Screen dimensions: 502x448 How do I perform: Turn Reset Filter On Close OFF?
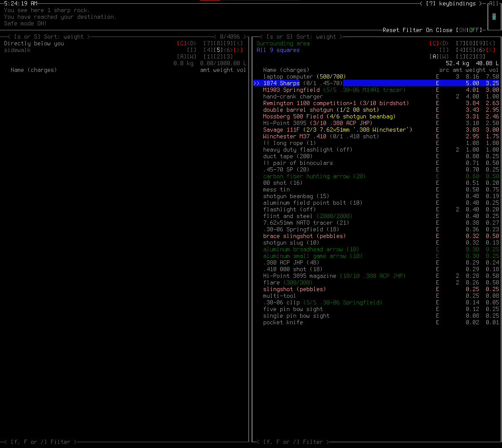474,30
